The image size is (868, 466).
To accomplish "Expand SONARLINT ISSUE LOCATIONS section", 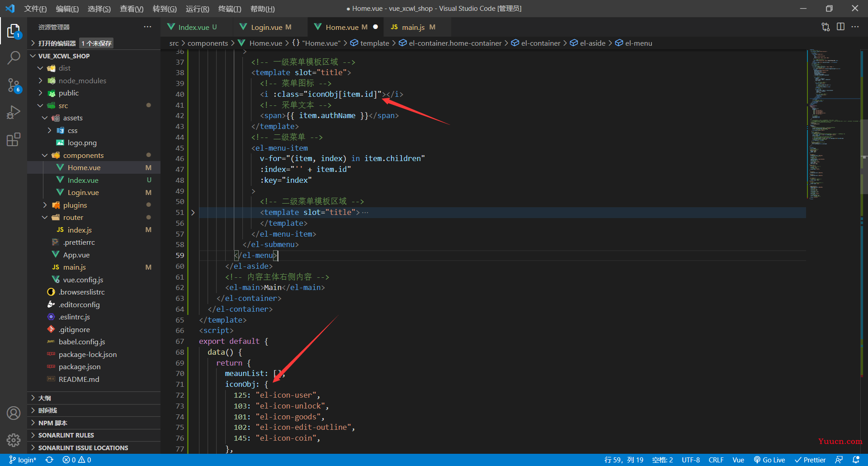I will coord(83,447).
